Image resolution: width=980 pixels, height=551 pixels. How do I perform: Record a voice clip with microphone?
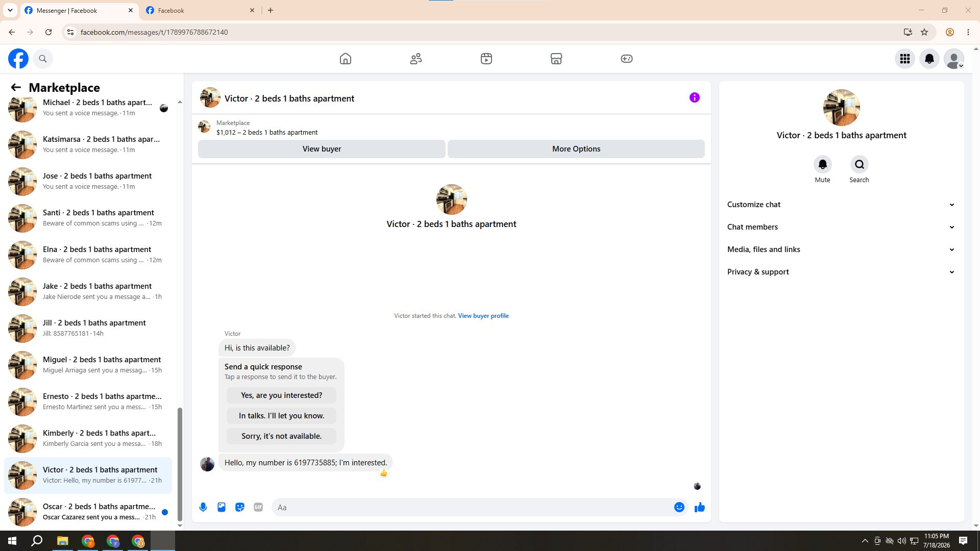(203, 507)
